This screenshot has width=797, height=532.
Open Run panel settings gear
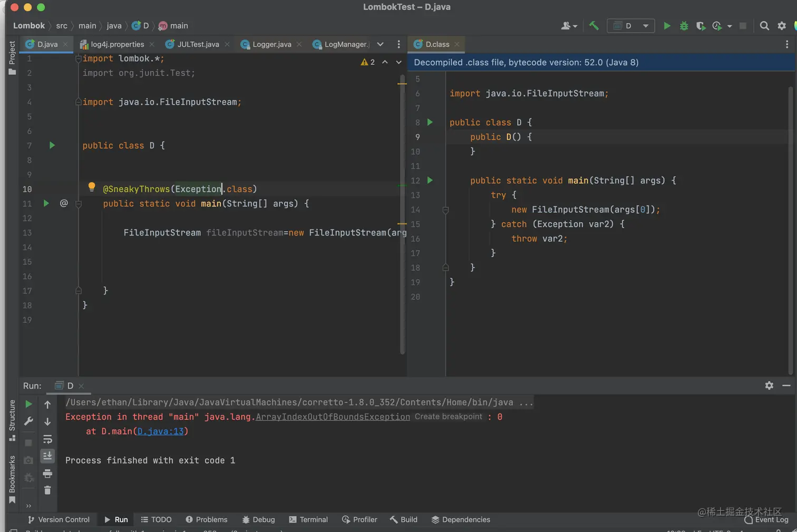click(769, 386)
